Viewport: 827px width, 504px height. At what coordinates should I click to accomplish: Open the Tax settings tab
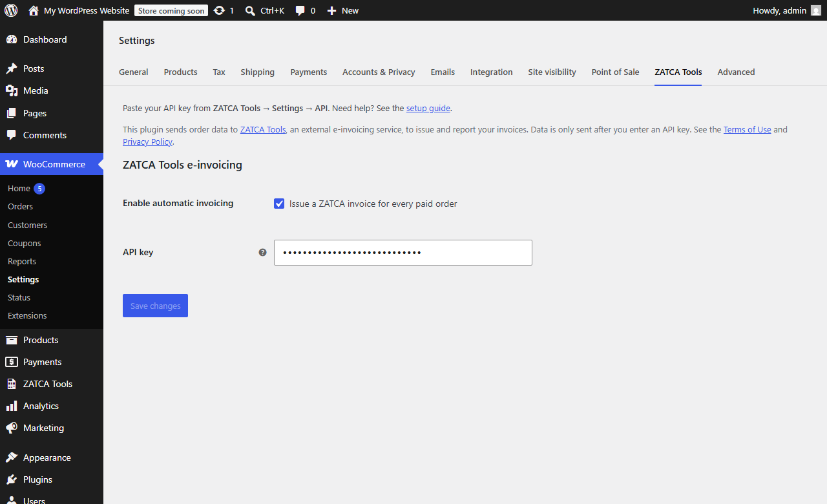click(219, 72)
